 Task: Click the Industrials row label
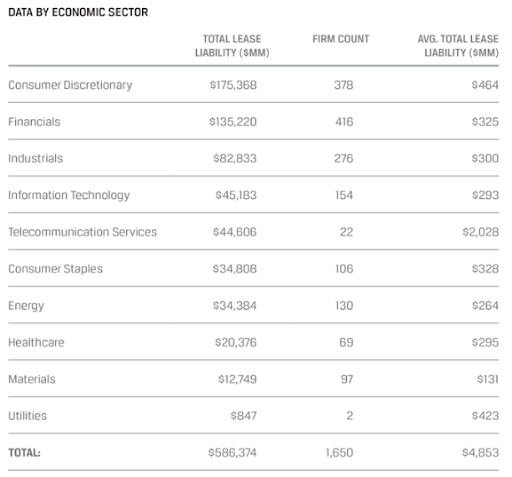36,159
